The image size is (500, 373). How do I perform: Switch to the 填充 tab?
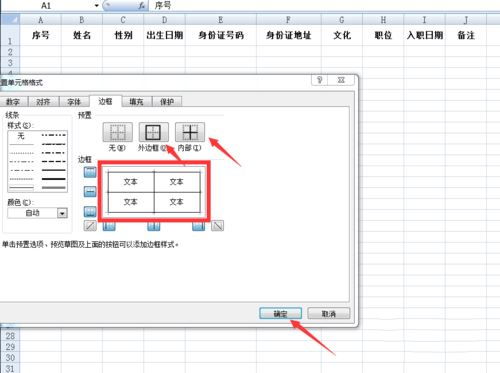click(x=136, y=102)
